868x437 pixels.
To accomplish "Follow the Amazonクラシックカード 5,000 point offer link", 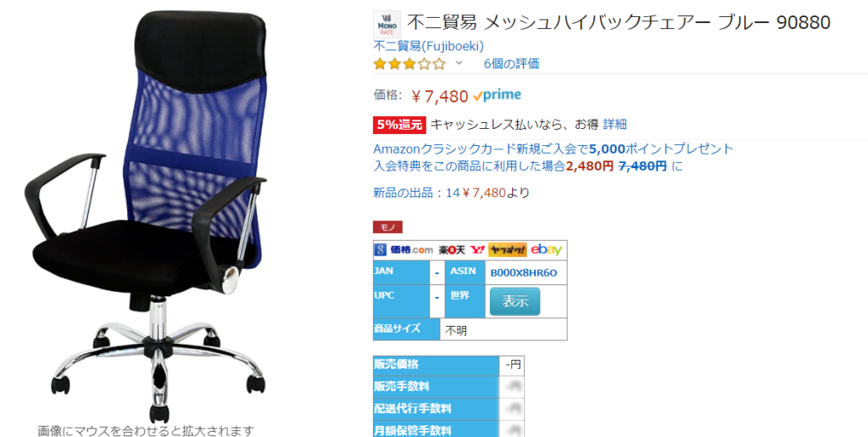I will 554,149.
